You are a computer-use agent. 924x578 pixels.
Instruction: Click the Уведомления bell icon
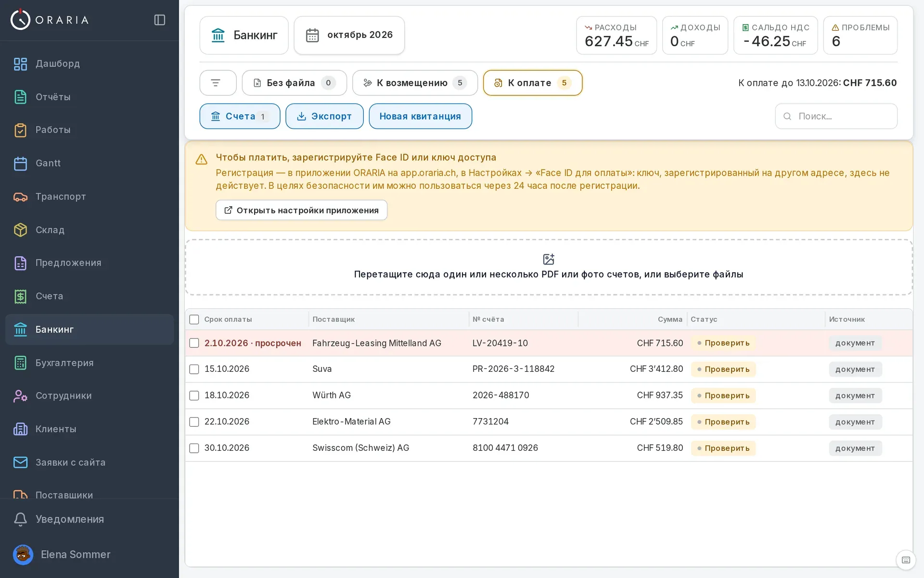[20, 519]
